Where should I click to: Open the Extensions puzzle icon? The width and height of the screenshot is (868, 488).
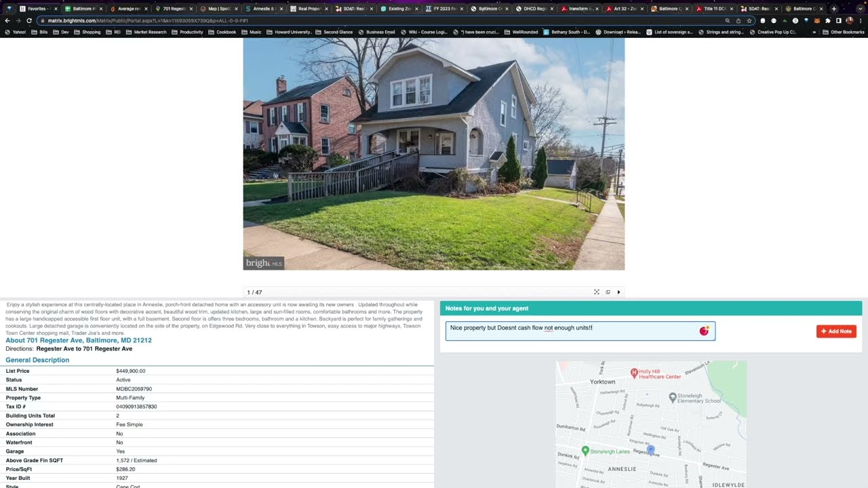coord(827,20)
